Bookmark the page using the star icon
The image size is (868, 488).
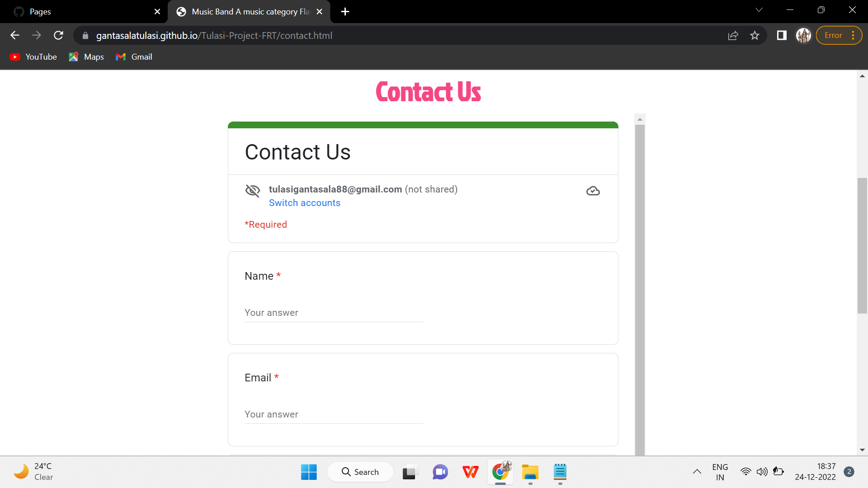click(755, 35)
